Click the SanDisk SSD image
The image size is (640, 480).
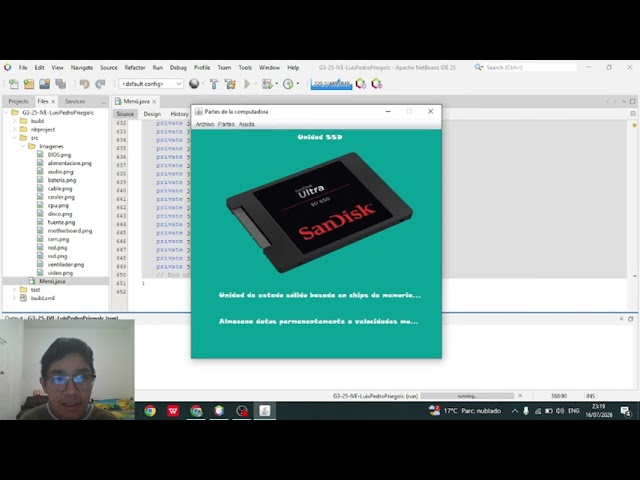point(319,212)
